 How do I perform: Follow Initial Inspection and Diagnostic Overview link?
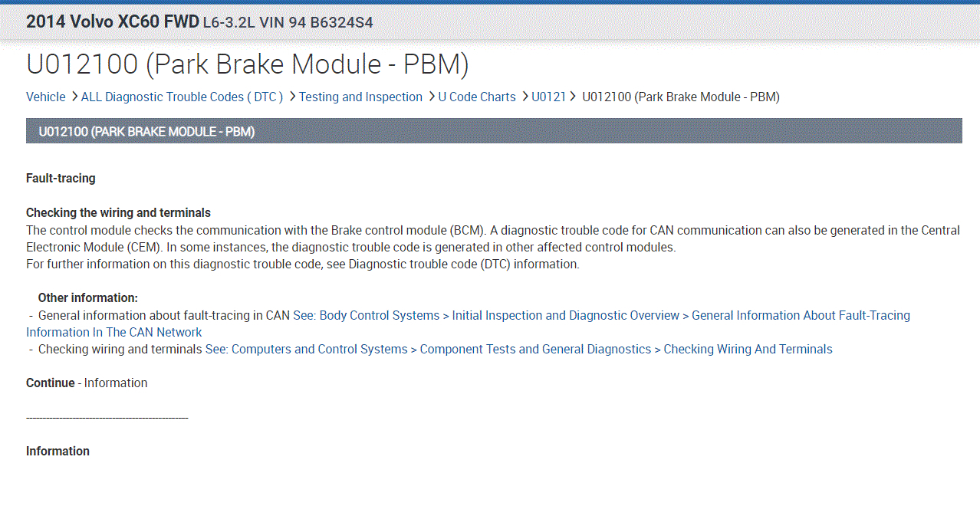click(566, 315)
